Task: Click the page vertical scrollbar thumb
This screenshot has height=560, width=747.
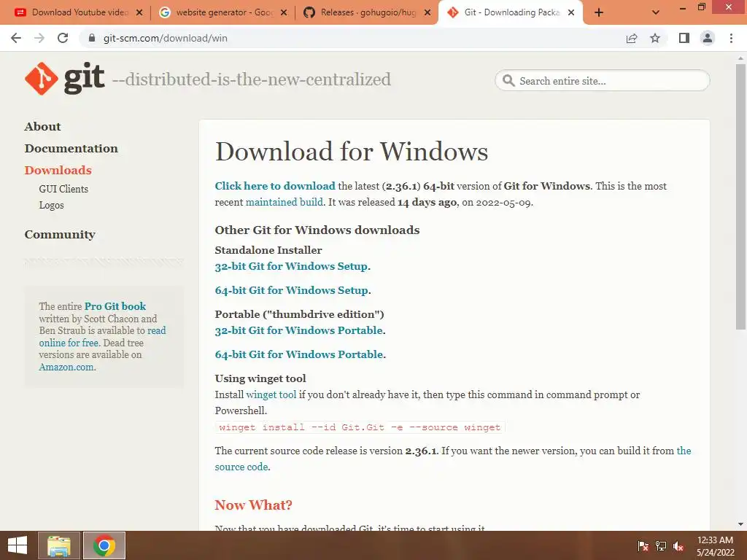Action: point(740,196)
